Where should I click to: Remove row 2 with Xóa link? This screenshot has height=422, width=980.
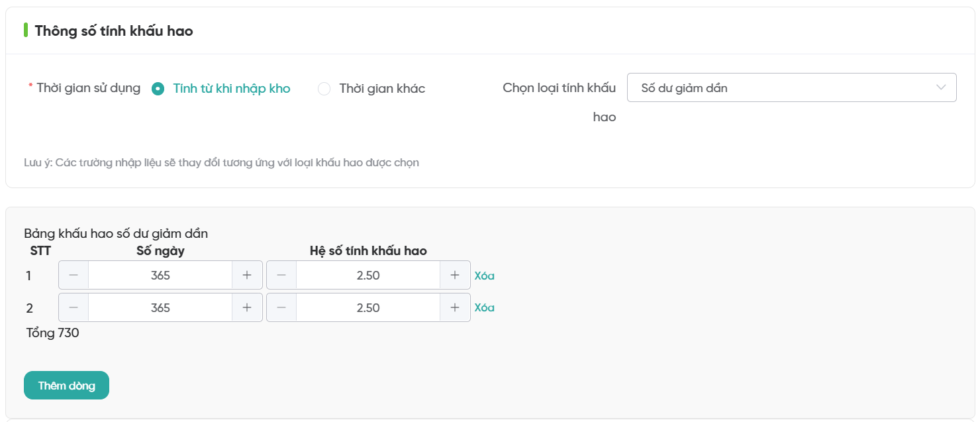[x=484, y=307]
